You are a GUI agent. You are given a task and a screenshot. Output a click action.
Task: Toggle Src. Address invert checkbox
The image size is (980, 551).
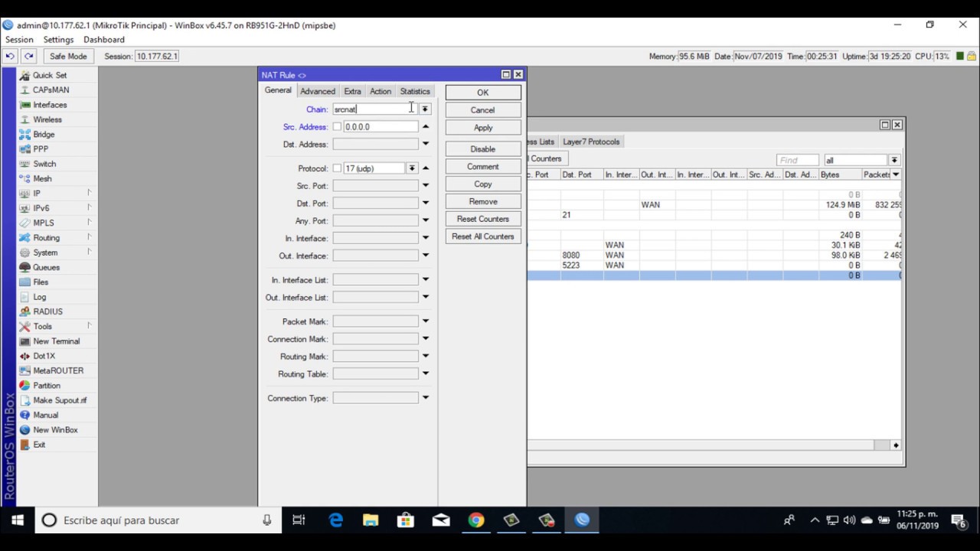337,127
